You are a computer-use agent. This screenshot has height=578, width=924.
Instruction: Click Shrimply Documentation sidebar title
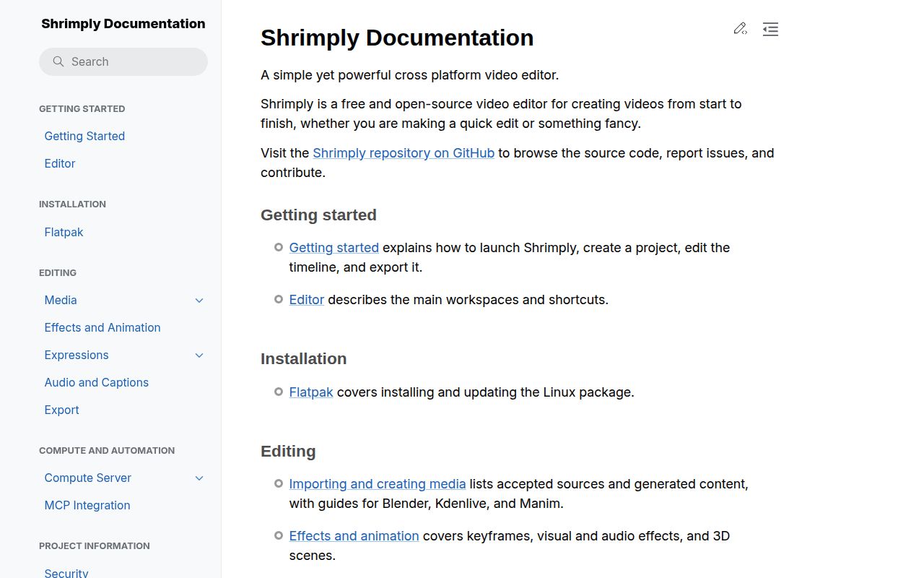click(x=123, y=23)
